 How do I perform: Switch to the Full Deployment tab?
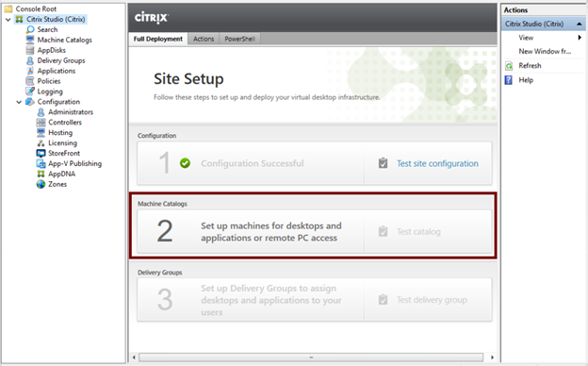pyautogui.click(x=158, y=39)
